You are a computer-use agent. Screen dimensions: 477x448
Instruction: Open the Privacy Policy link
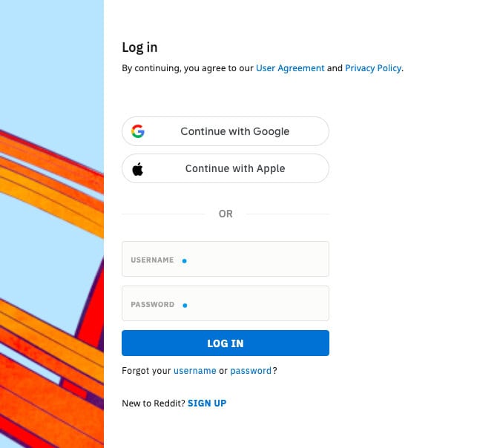[373, 68]
